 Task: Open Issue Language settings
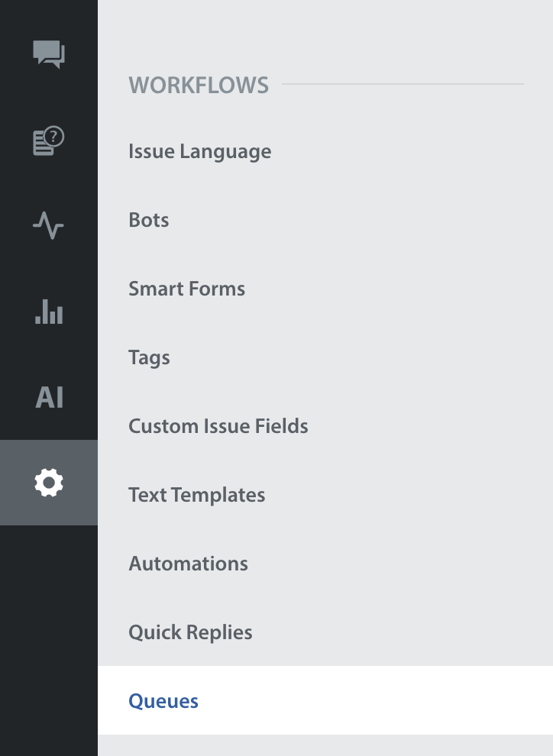coord(199,151)
